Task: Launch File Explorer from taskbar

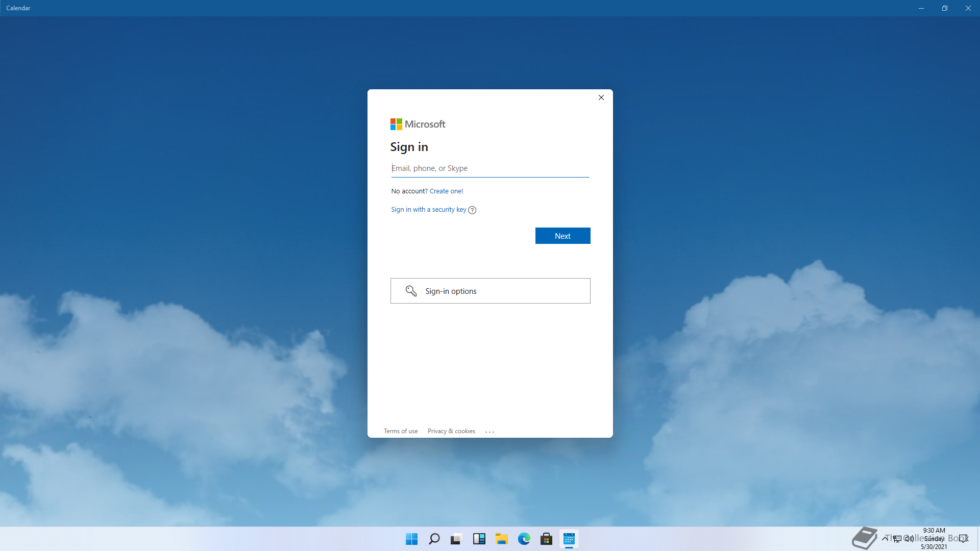Action: pos(501,539)
